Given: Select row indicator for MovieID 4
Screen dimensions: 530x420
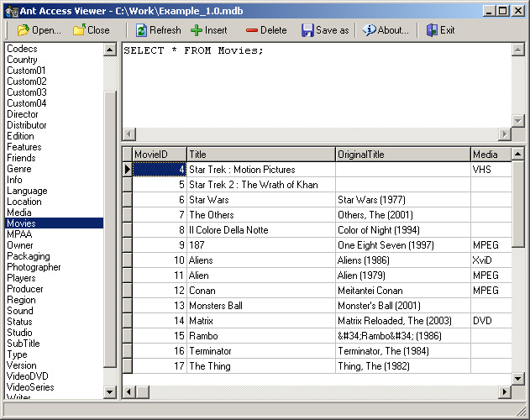Looking at the screenshot, I should [128, 170].
